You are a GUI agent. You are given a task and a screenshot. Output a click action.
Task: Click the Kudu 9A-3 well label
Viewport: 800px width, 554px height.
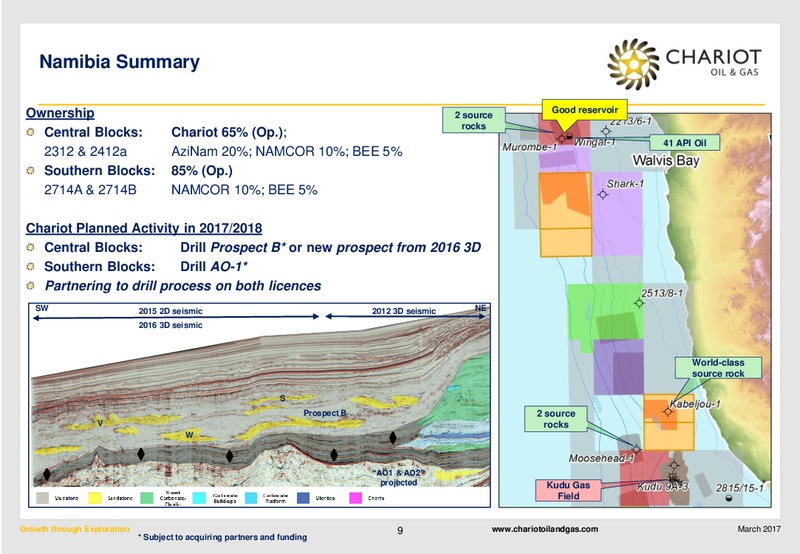[662, 487]
